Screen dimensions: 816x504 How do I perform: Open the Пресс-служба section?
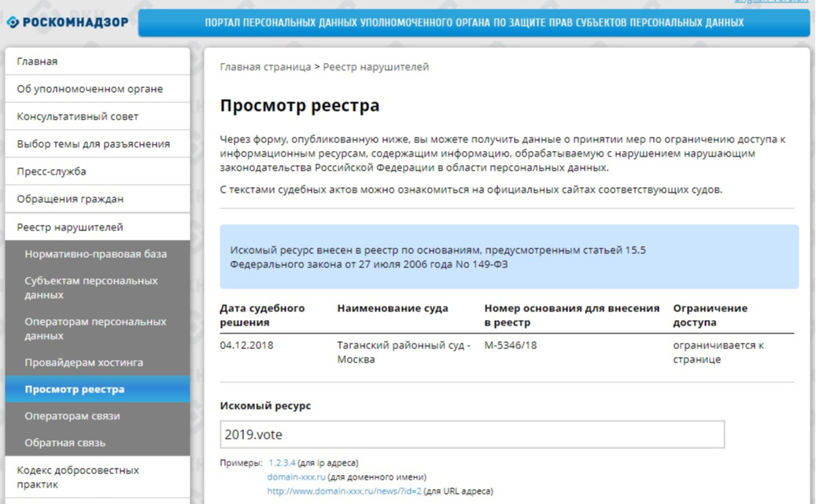pyautogui.click(x=98, y=171)
